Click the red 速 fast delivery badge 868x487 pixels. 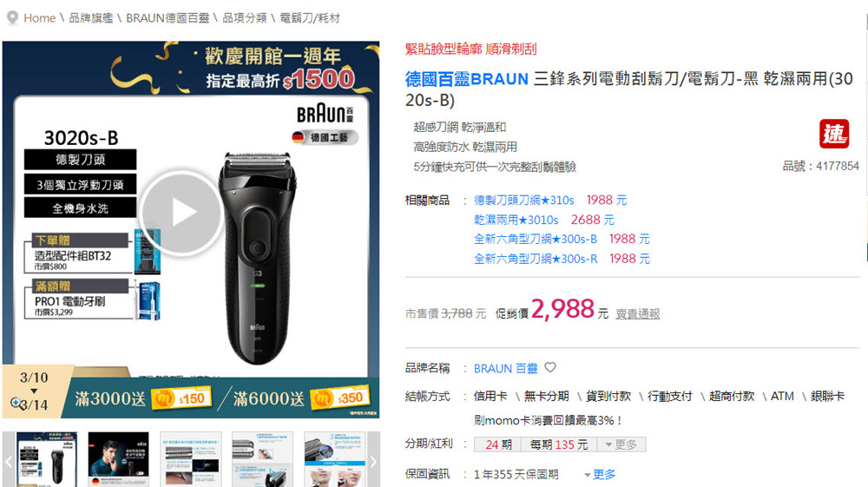[x=833, y=134]
